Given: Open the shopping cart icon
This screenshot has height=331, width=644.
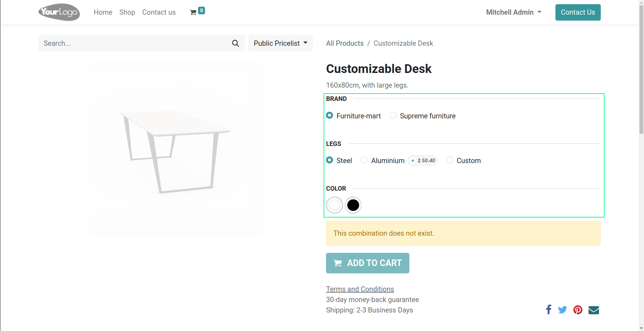Looking at the screenshot, I should click(x=193, y=13).
